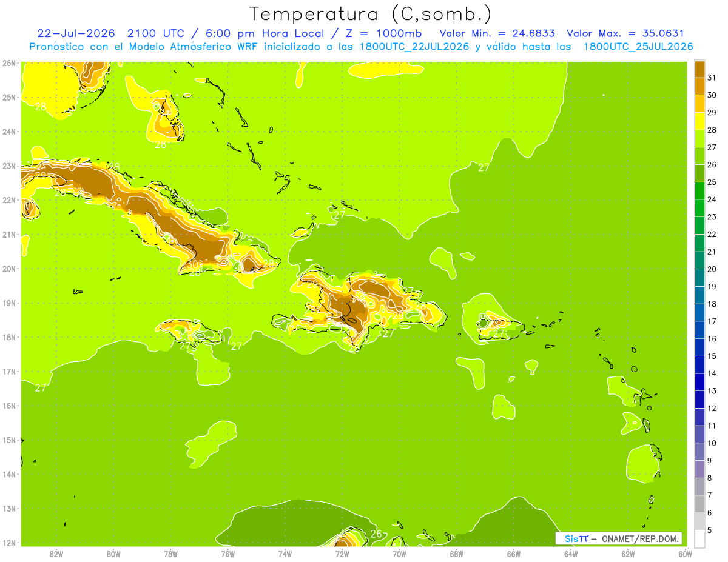Screen dimensions: 728x562
Task: Click the colorbar label "30"
Action: click(712, 95)
